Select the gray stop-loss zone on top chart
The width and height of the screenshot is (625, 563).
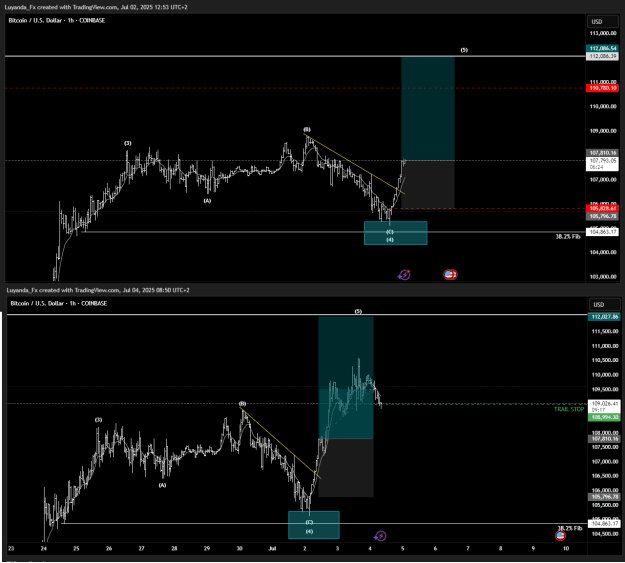(x=428, y=184)
